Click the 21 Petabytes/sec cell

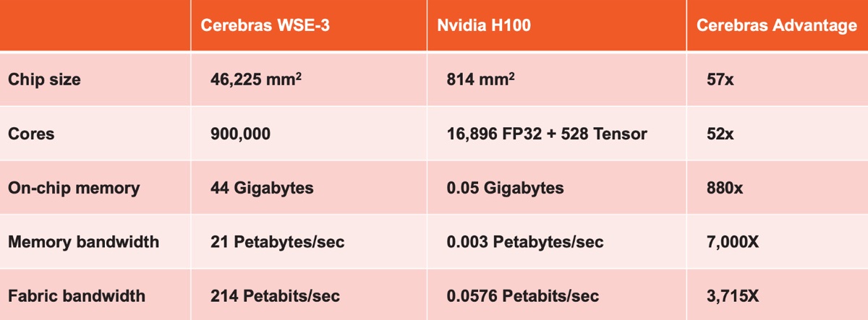click(x=277, y=242)
